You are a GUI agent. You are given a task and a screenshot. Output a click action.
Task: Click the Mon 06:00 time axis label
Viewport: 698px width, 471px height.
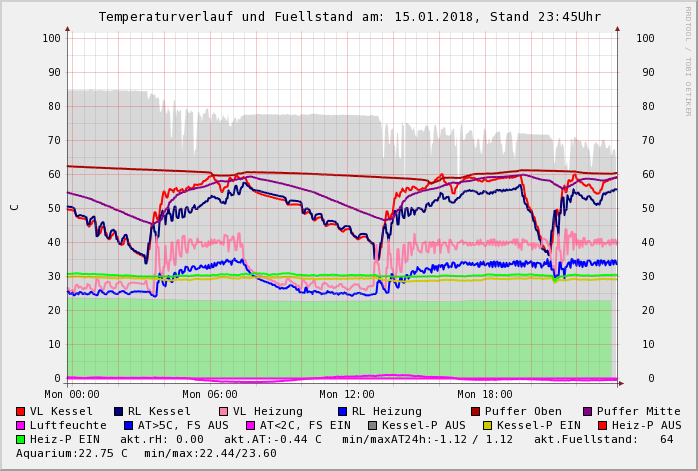[210, 394]
